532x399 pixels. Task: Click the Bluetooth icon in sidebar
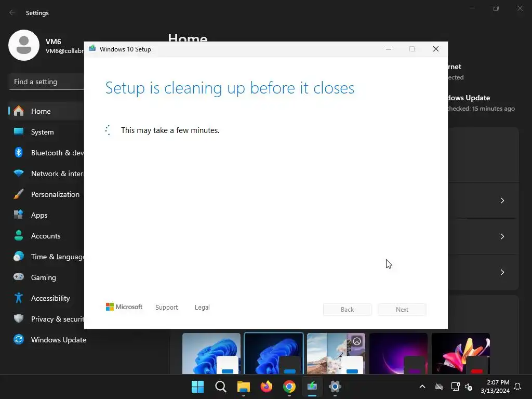(19, 152)
